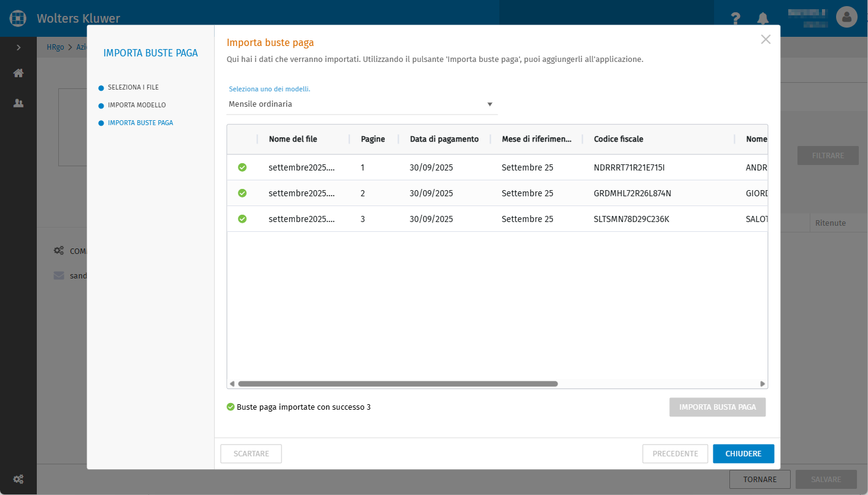Go to Home in the sidebar
This screenshot has height=495, width=868.
[18, 73]
